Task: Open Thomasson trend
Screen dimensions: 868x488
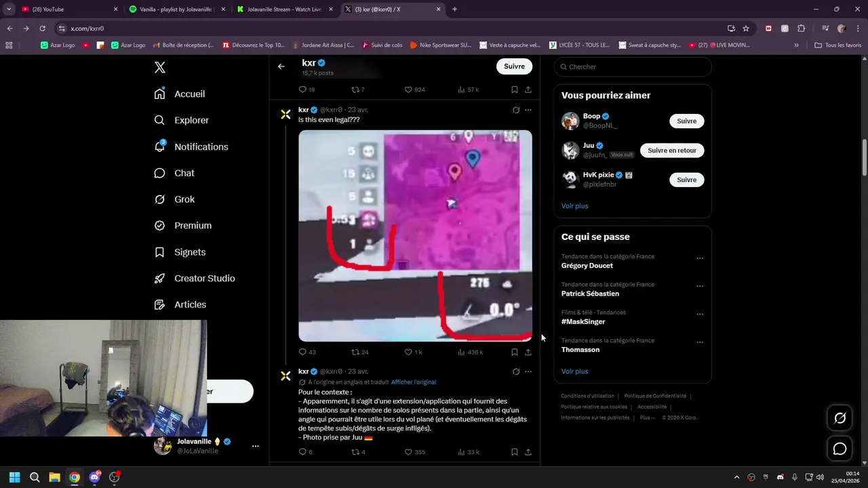Action: point(580,350)
